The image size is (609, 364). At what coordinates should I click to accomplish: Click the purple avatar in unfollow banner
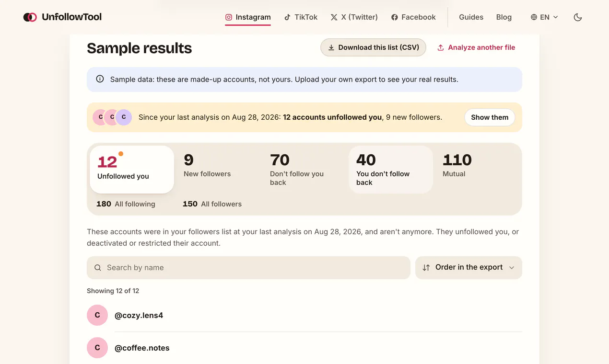tap(124, 117)
